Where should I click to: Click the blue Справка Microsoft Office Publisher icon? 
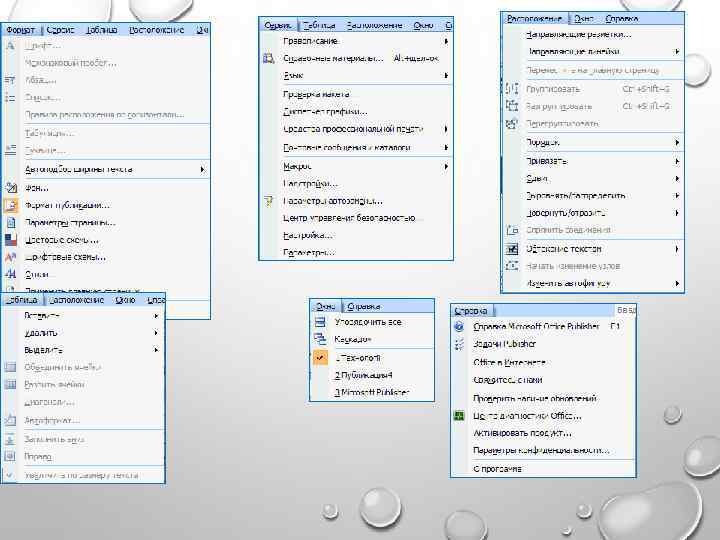(x=459, y=326)
